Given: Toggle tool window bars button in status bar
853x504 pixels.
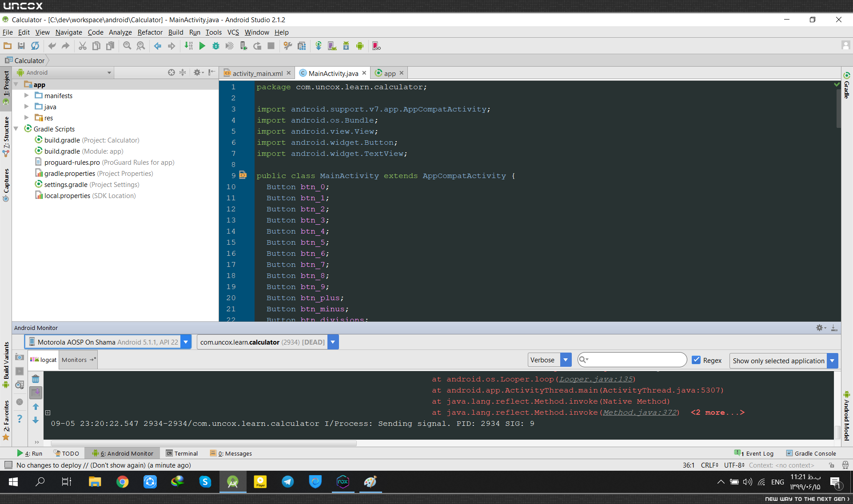Looking at the screenshot, I should (x=8, y=465).
